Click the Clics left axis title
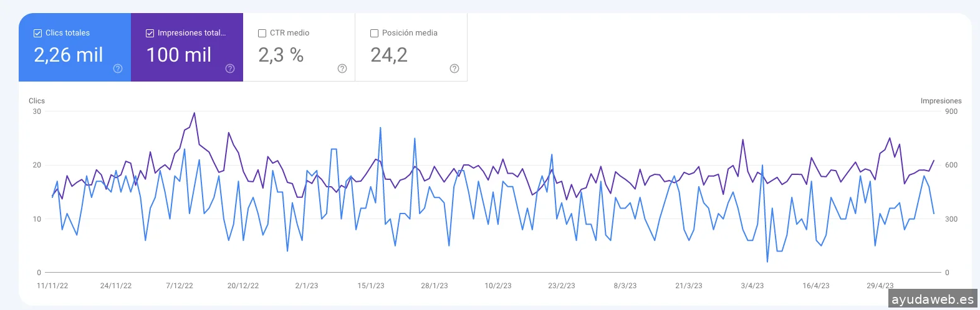Image resolution: width=980 pixels, height=310 pixels. pyautogui.click(x=37, y=101)
